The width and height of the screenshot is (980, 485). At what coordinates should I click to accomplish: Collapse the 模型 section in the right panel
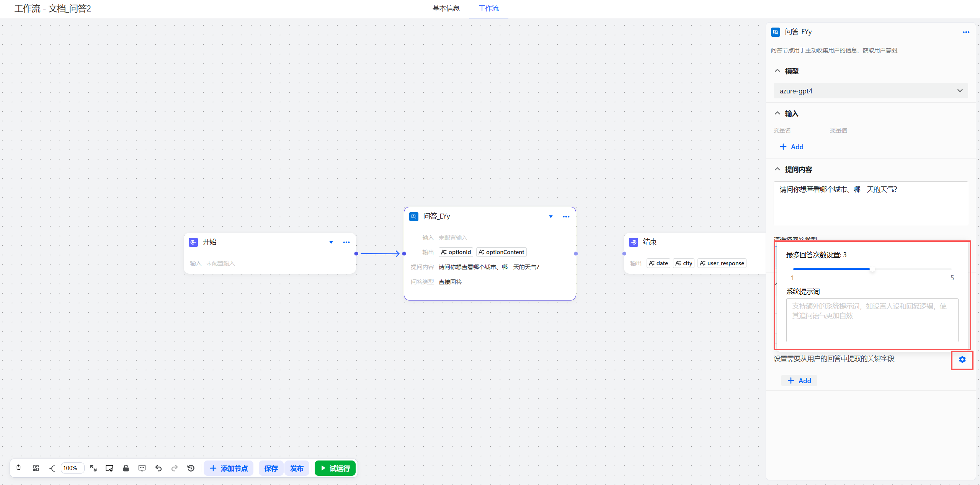coord(777,70)
